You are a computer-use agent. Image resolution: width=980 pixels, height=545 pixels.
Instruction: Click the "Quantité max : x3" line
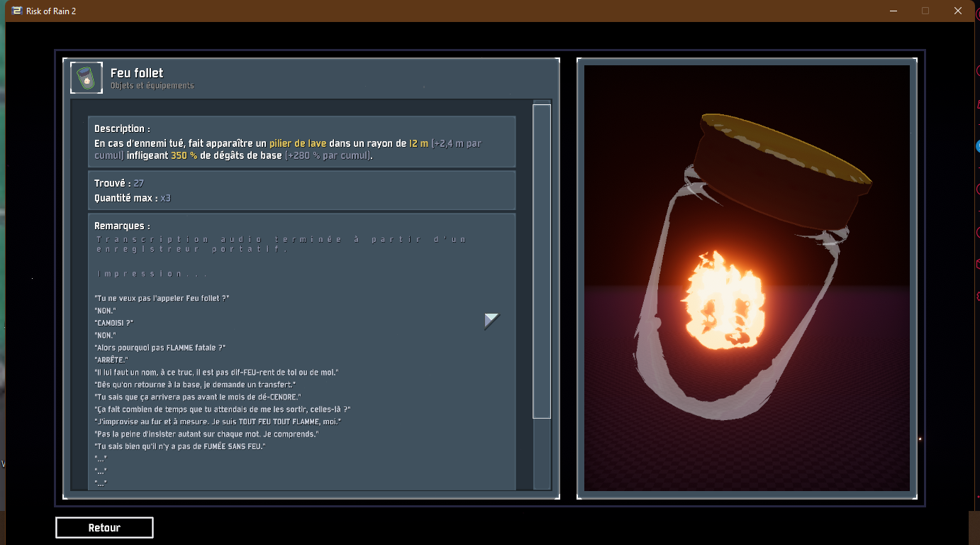click(x=133, y=198)
